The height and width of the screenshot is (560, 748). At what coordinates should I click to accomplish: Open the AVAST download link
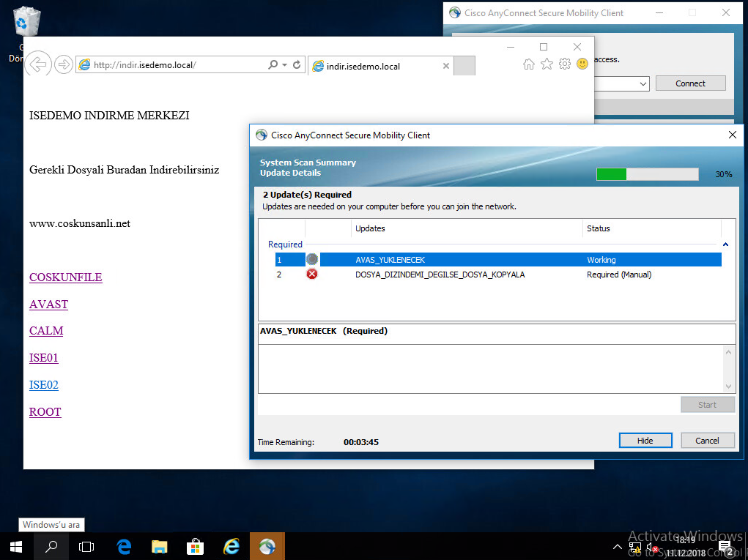click(48, 305)
